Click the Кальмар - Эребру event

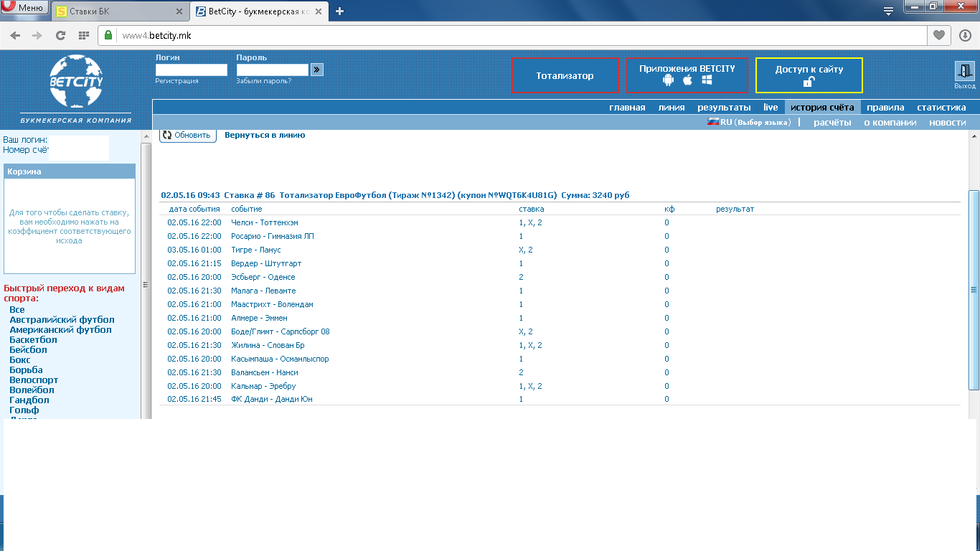(263, 386)
